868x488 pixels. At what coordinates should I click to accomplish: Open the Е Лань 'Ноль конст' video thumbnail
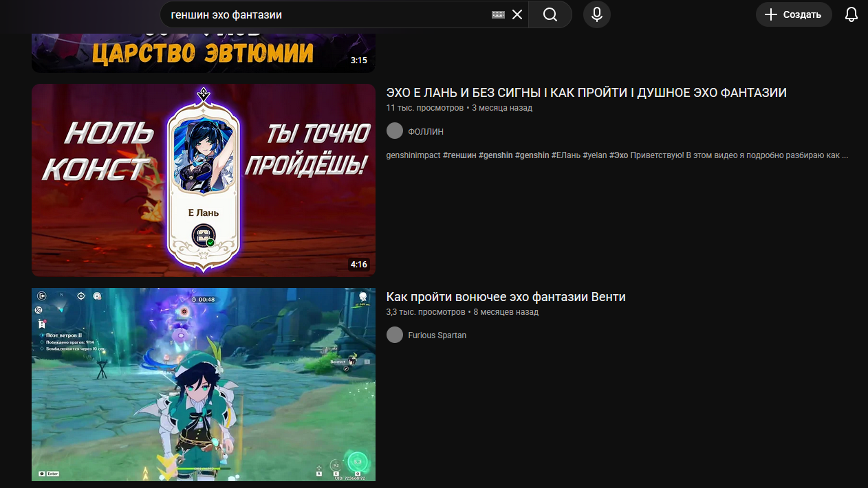click(x=204, y=181)
